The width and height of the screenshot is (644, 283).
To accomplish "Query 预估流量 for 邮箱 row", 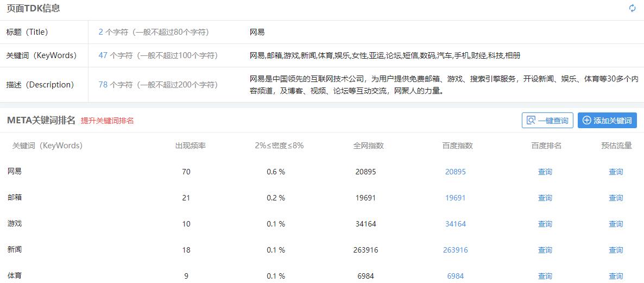I will tap(616, 198).
